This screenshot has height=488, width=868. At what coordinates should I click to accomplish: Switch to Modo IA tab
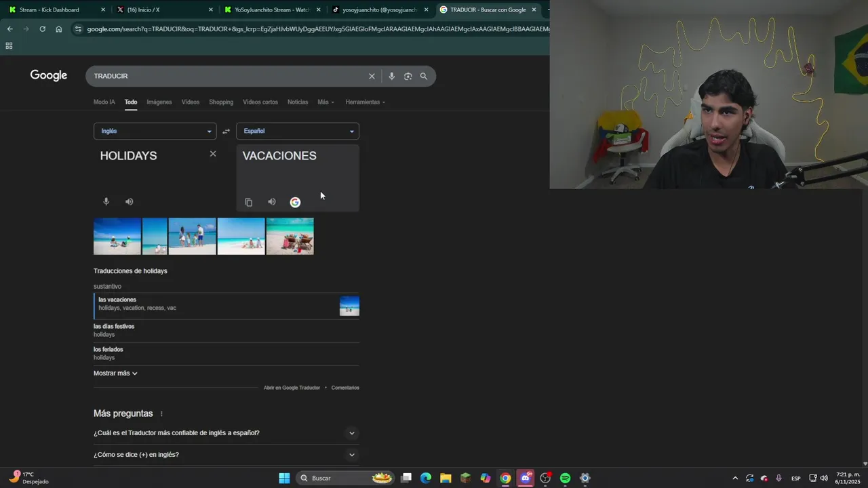(x=104, y=102)
